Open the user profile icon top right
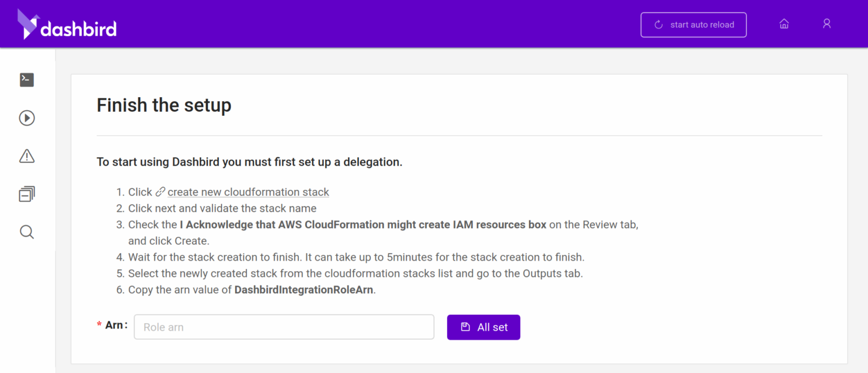868x373 pixels. [x=827, y=23]
